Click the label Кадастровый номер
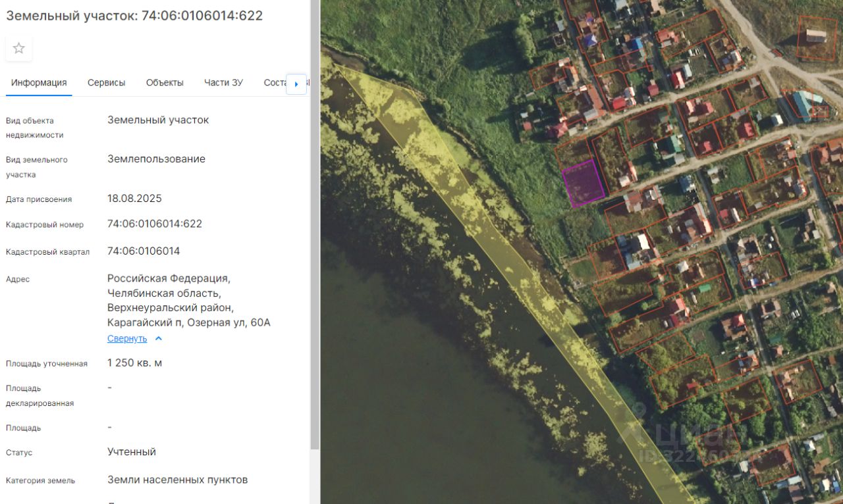Image resolution: width=843 pixels, height=504 pixels. (x=45, y=225)
